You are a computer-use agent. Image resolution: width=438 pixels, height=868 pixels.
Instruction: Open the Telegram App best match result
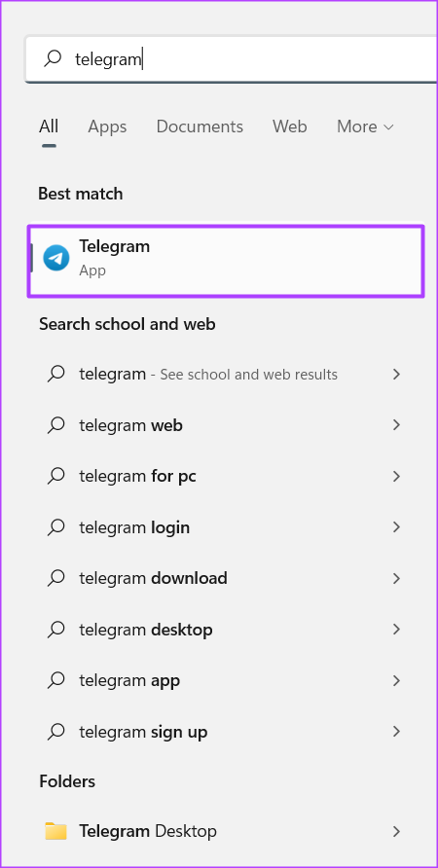tap(226, 261)
